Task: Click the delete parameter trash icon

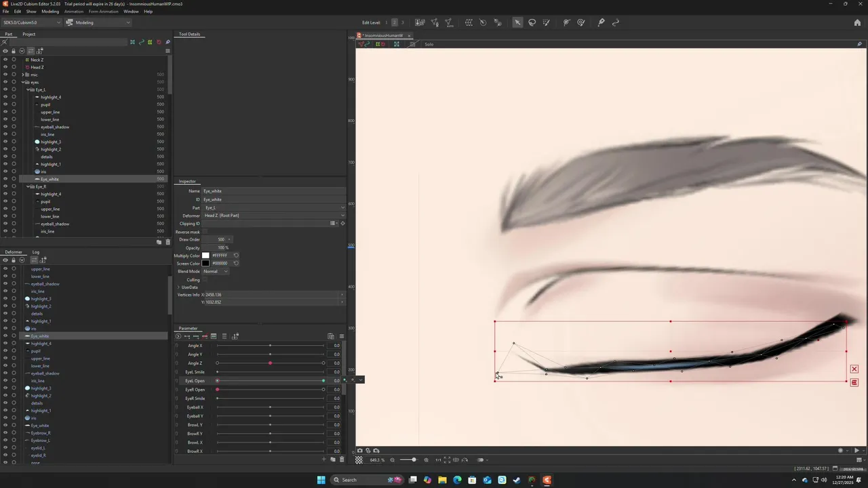Action: pyautogui.click(x=341, y=460)
